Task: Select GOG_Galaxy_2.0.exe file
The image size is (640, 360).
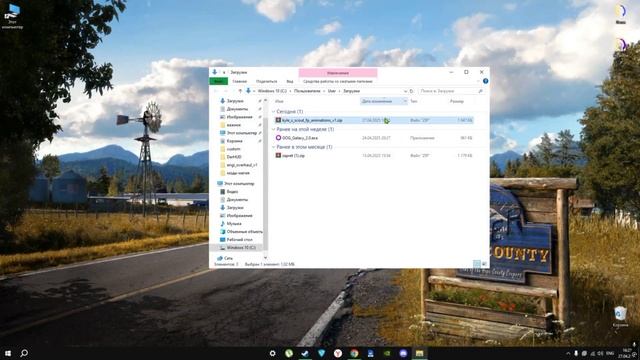Action: pyautogui.click(x=374, y=138)
